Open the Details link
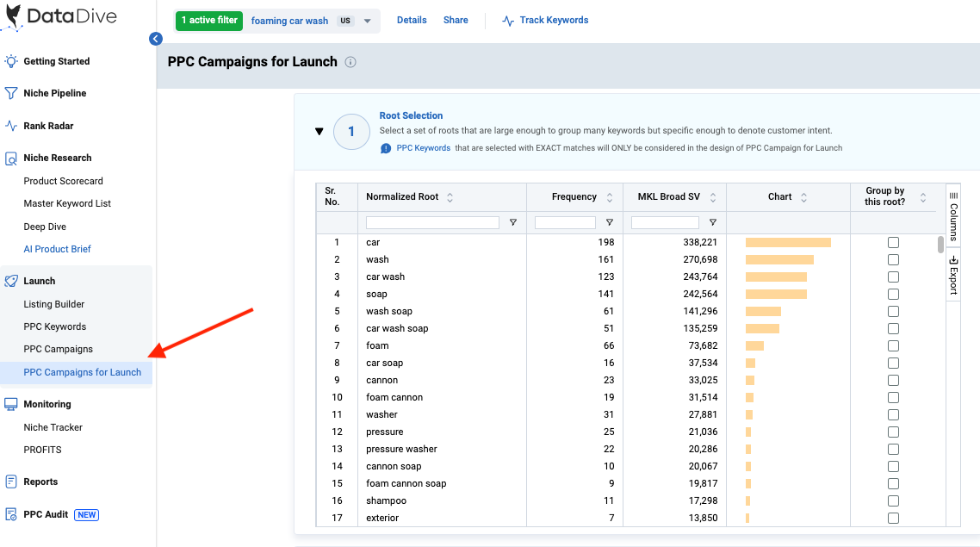The height and width of the screenshot is (547, 980). [412, 20]
